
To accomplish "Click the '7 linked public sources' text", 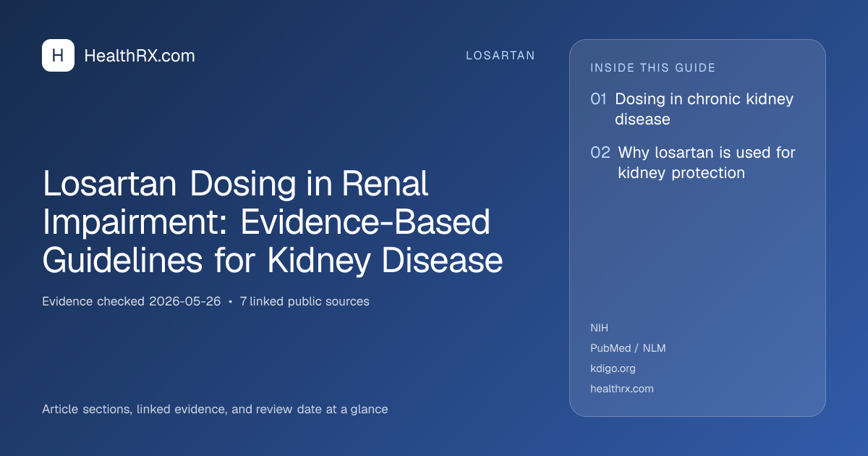I will click(305, 301).
